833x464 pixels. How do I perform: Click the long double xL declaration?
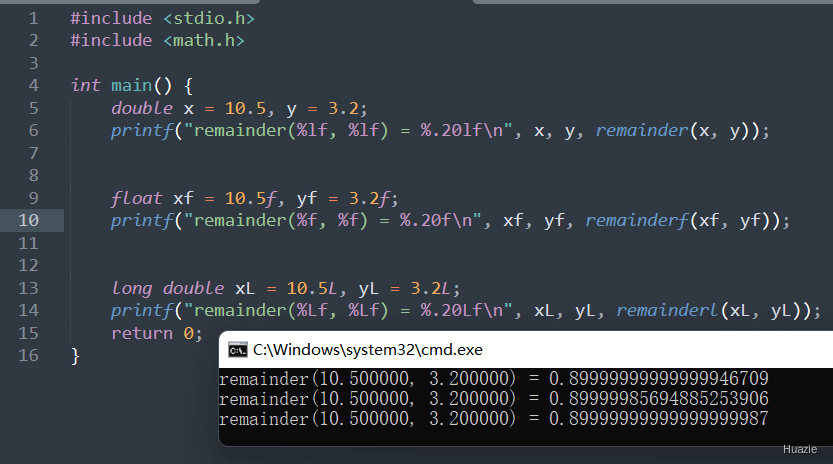tap(225, 288)
